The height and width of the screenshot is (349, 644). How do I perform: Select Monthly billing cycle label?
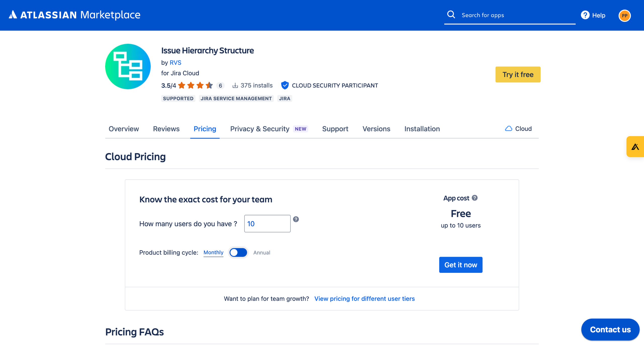(x=213, y=253)
